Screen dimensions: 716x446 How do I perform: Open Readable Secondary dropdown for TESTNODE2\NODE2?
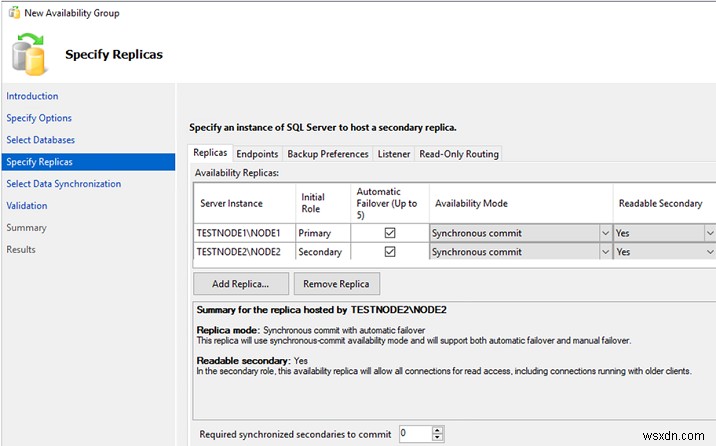tap(710, 252)
